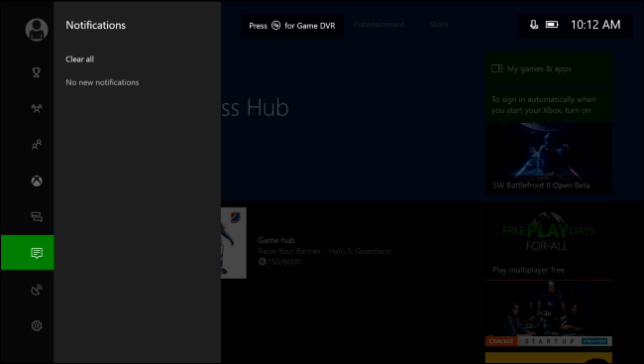This screenshot has height=364, width=644.
Task: Click the Notifications panel heading
Action: 96,25
